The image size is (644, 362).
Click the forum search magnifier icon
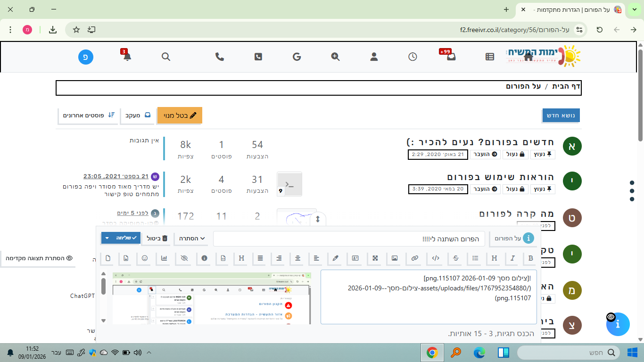(x=166, y=57)
